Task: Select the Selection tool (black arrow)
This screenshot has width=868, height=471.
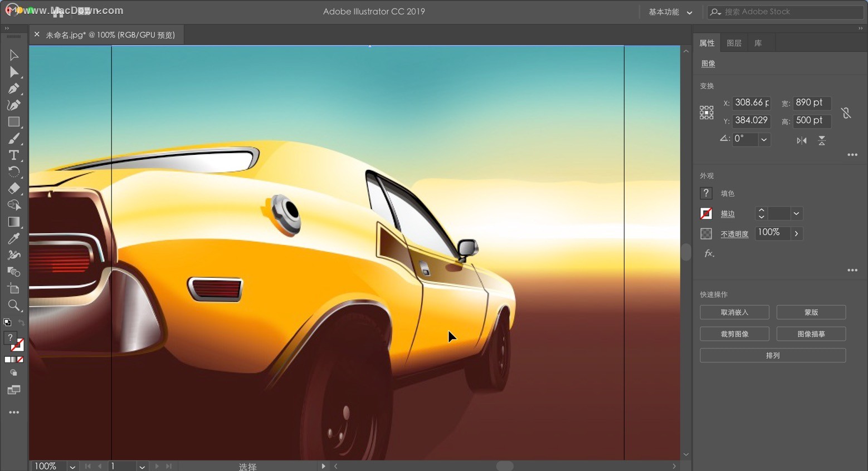Action: pyautogui.click(x=14, y=55)
